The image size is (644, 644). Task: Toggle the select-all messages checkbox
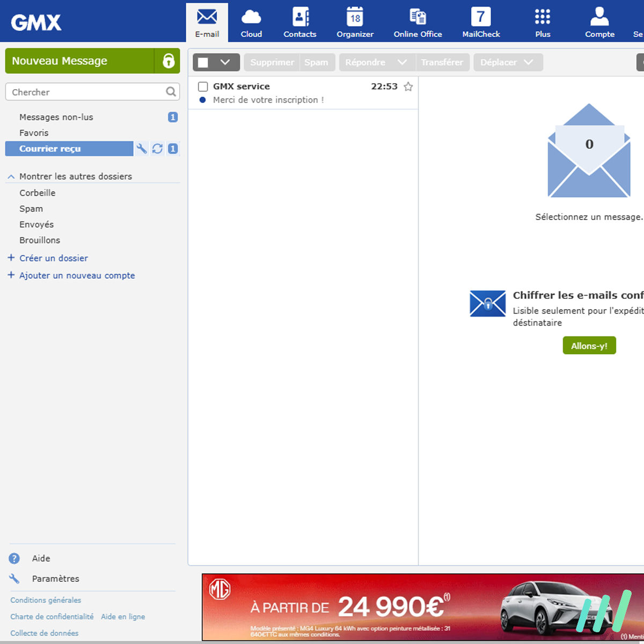203,62
